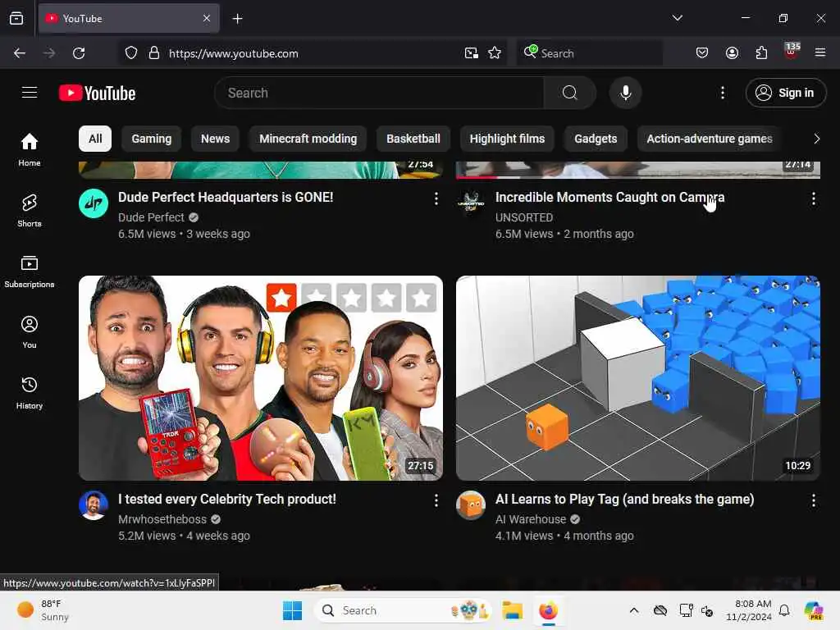Start voice search with the microphone

(625, 93)
